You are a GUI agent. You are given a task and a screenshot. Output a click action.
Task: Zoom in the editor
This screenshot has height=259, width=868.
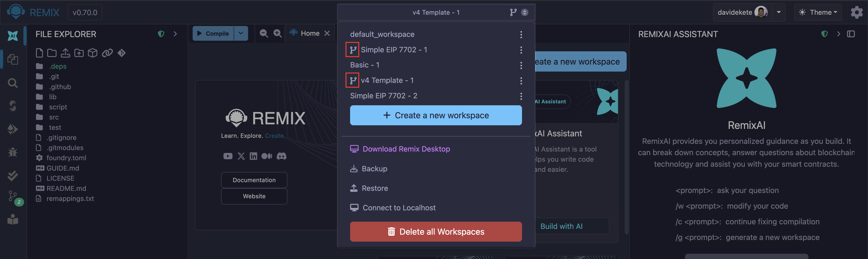277,33
